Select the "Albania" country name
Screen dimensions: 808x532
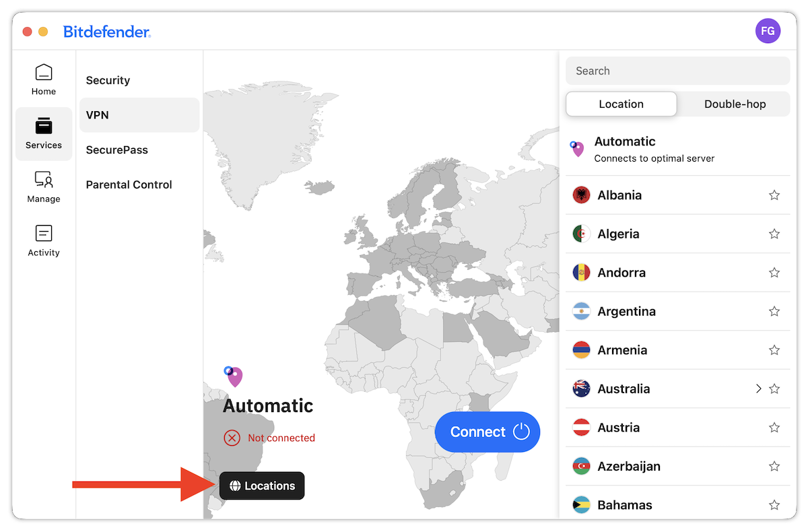click(619, 195)
